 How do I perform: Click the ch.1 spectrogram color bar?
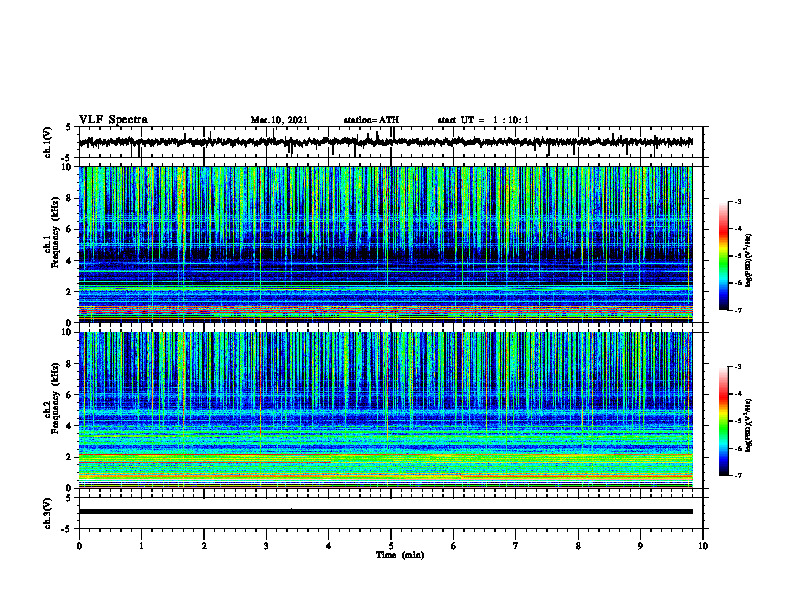click(723, 256)
